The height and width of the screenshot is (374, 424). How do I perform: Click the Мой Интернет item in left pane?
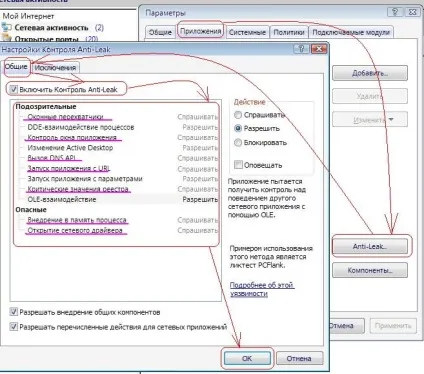tap(28, 16)
